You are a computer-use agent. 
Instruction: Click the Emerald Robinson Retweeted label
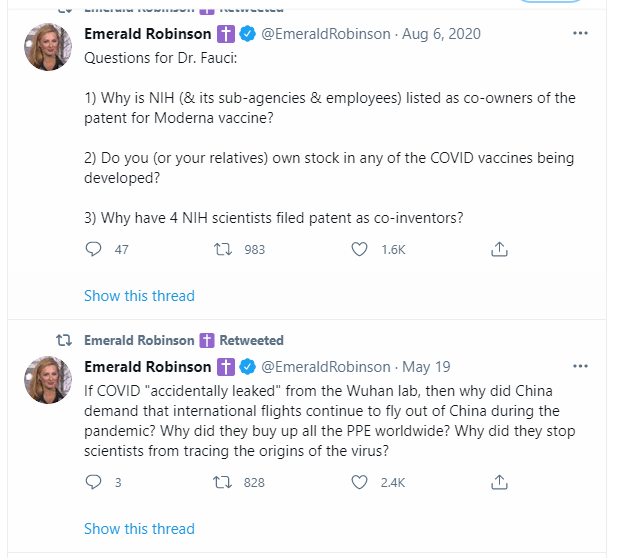(x=184, y=340)
